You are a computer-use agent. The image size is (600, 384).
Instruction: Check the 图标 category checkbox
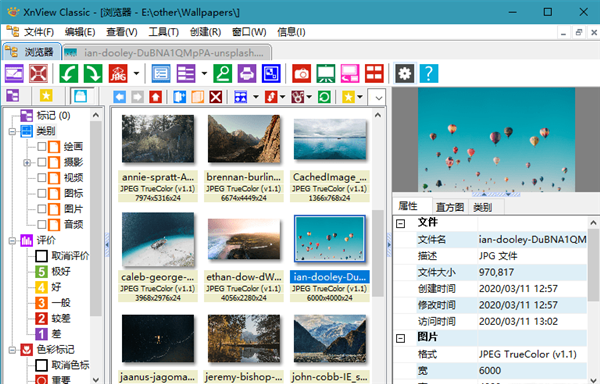(x=42, y=194)
